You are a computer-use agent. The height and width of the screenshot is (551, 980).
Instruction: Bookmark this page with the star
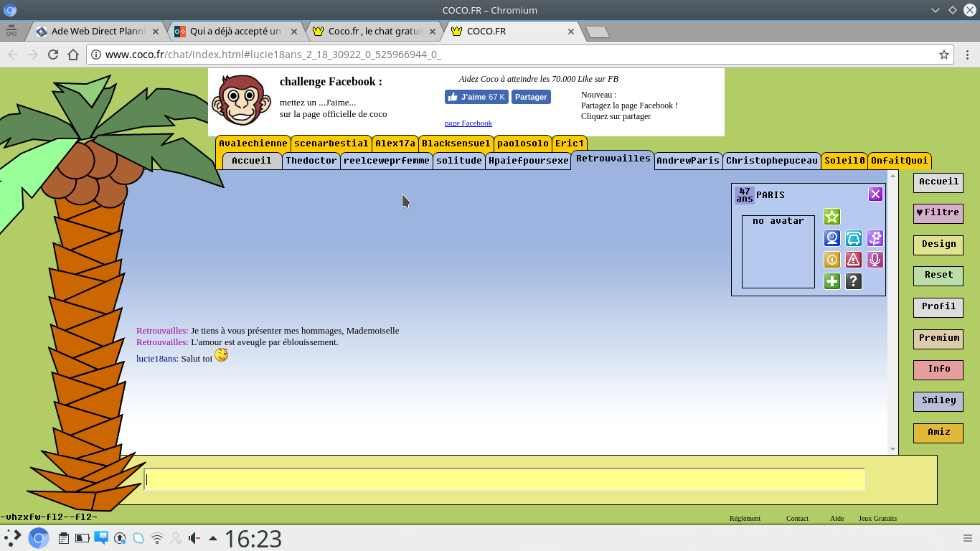click(x=944, y=55)
